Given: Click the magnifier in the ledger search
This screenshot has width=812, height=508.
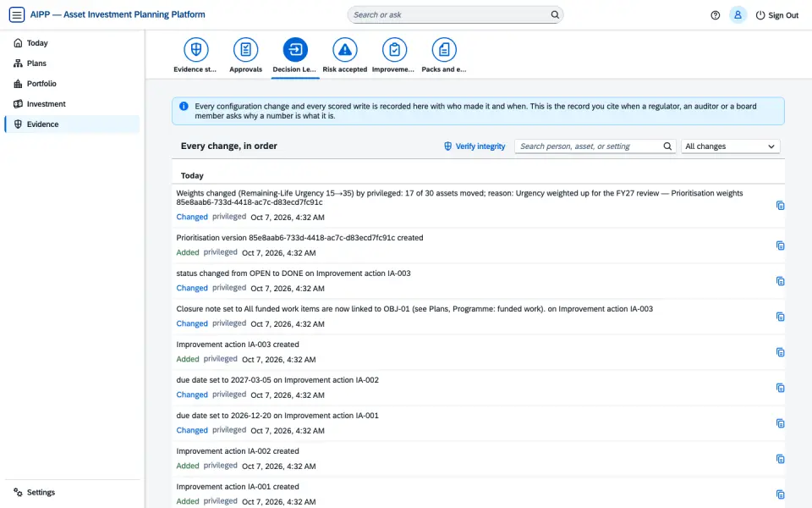Looking at the screenshot, I should (x=667, y=146).
